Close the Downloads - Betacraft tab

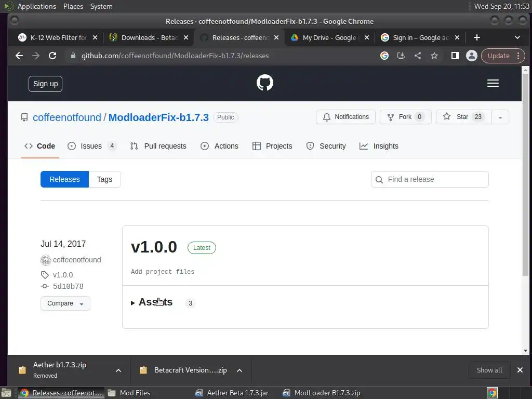[186, 37]
